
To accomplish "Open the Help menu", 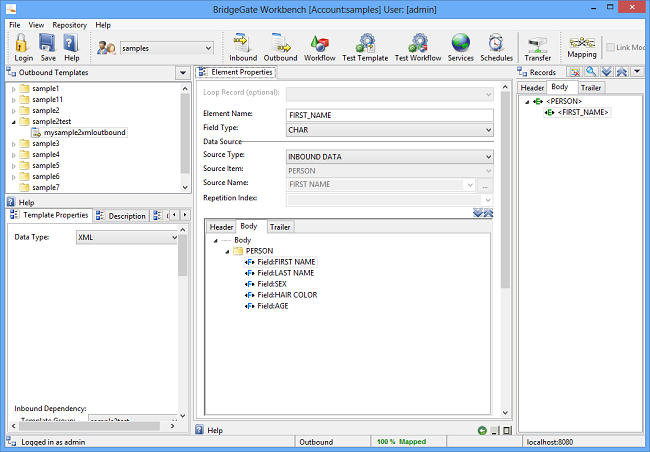I will 103,25.
